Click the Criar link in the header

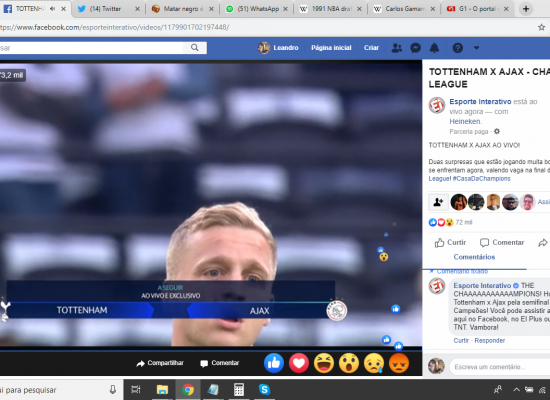coord(371,48)
